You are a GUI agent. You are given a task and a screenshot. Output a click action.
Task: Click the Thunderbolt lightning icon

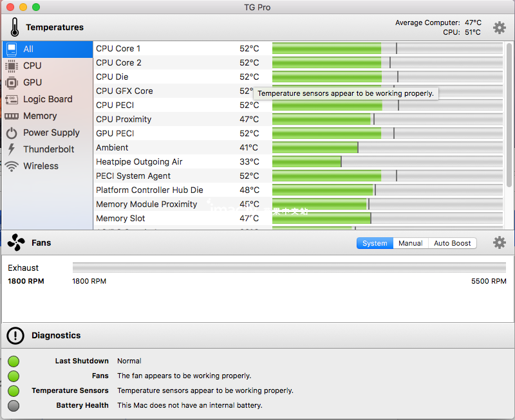12,149
